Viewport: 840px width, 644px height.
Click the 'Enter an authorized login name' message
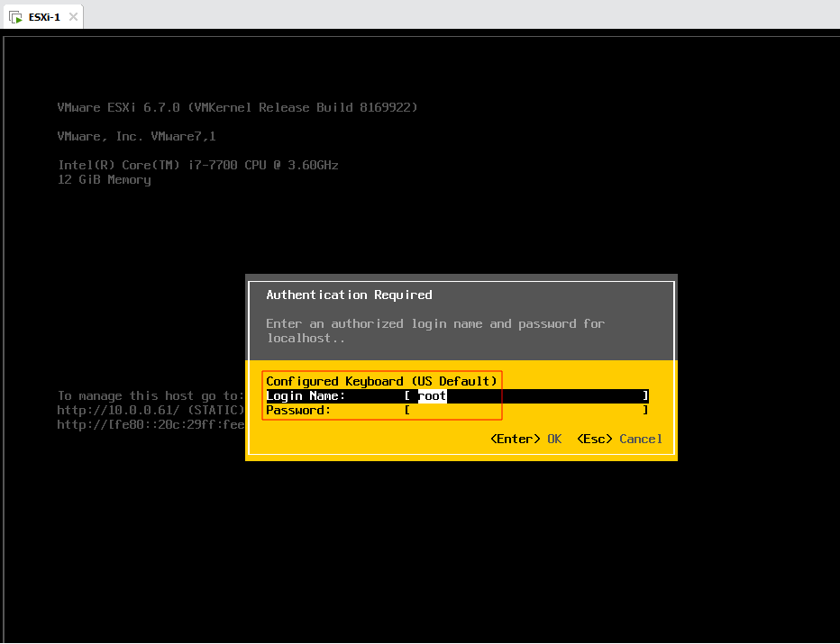pos(435,331)
